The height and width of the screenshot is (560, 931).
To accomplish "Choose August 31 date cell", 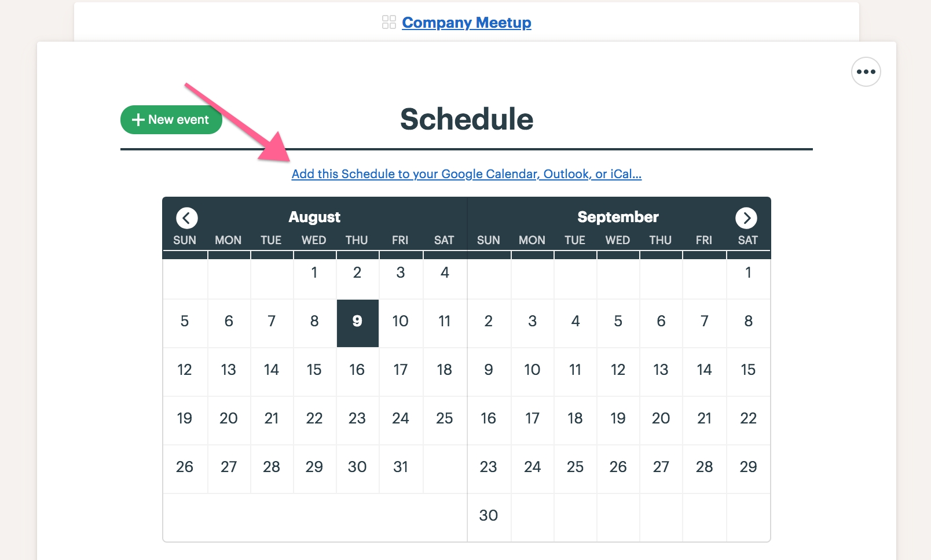I will 401,469.
